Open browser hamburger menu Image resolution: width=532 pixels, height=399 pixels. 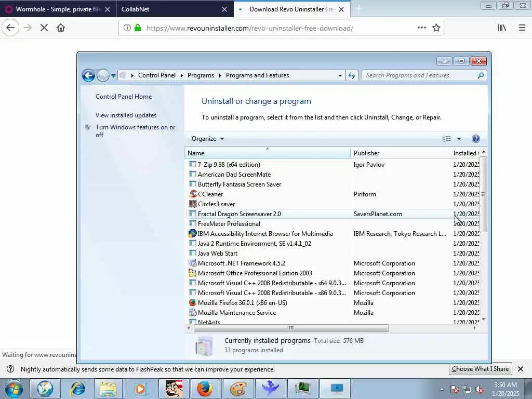point(522,28)
